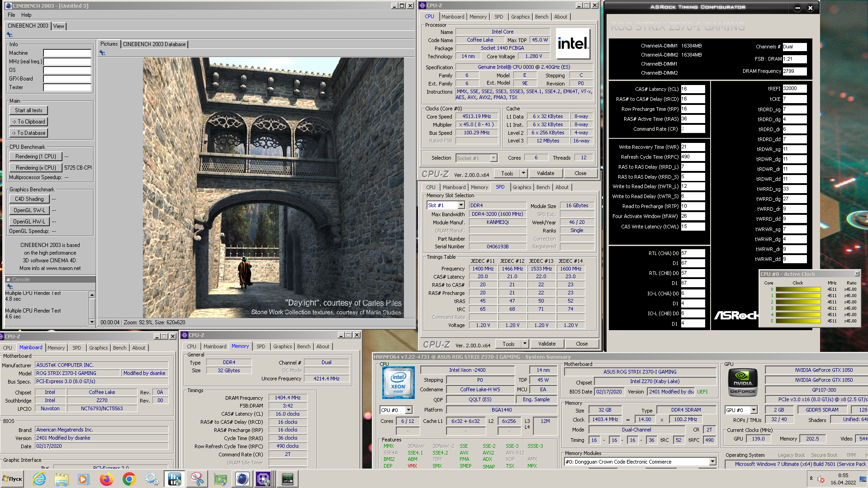Expand the Memory Modules dropdown in HWiNFO
Viewport: 868px width, 488px height.
click(712, 462)
